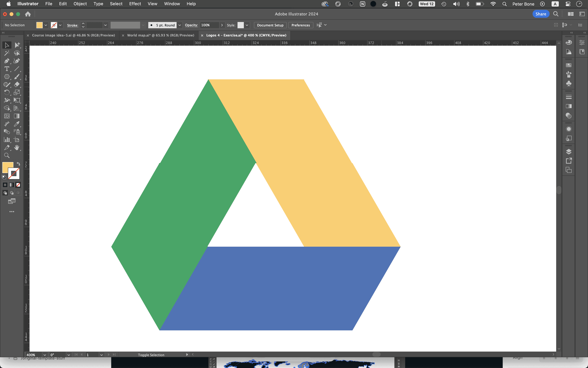Select the Pen tool
This screenshot has height=368, width=588.
pos(7,61)
